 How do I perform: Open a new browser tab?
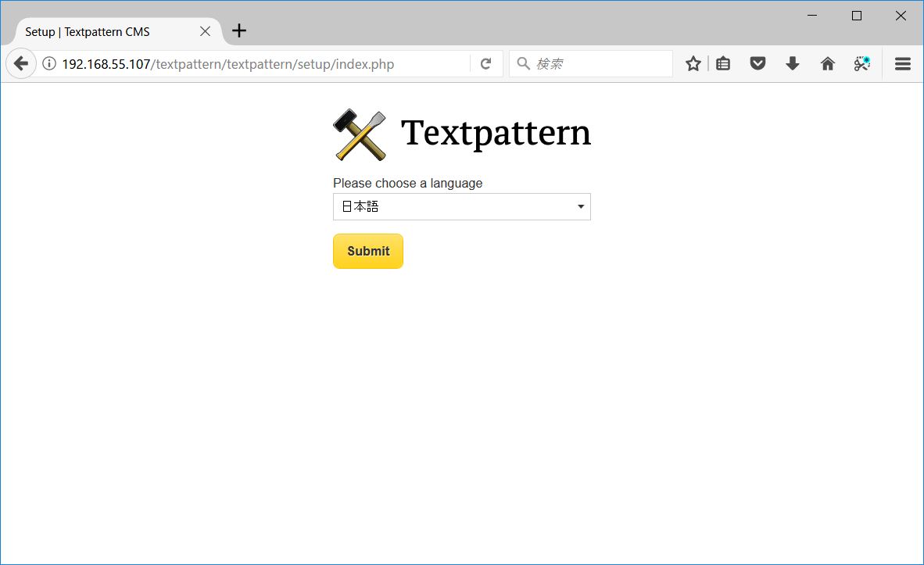[x=238, y=30]
